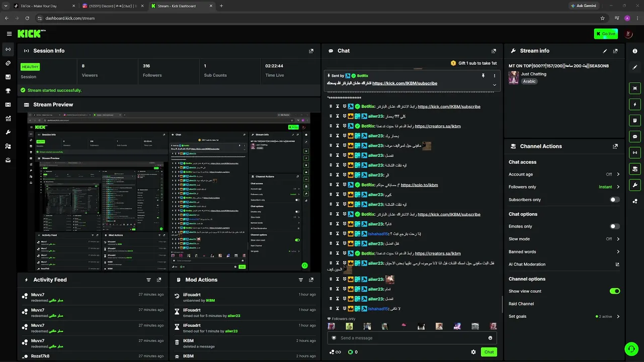Open the profile avatar at top right
The height and width of the screenshot is (362, 644).
(x=628, y=34)
